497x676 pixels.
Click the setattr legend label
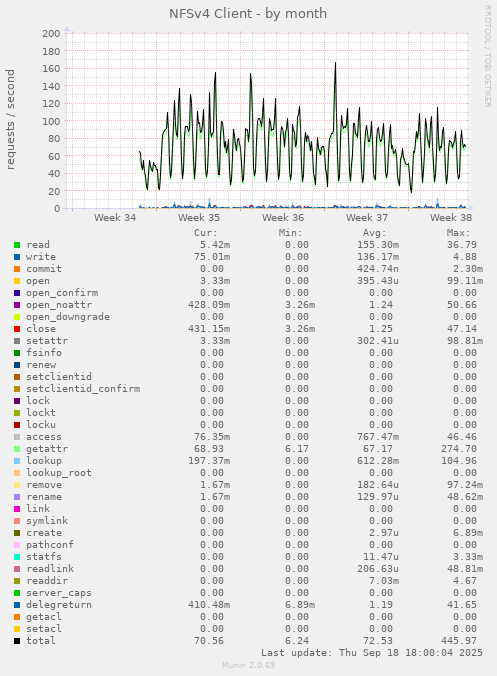pos(47,341)
